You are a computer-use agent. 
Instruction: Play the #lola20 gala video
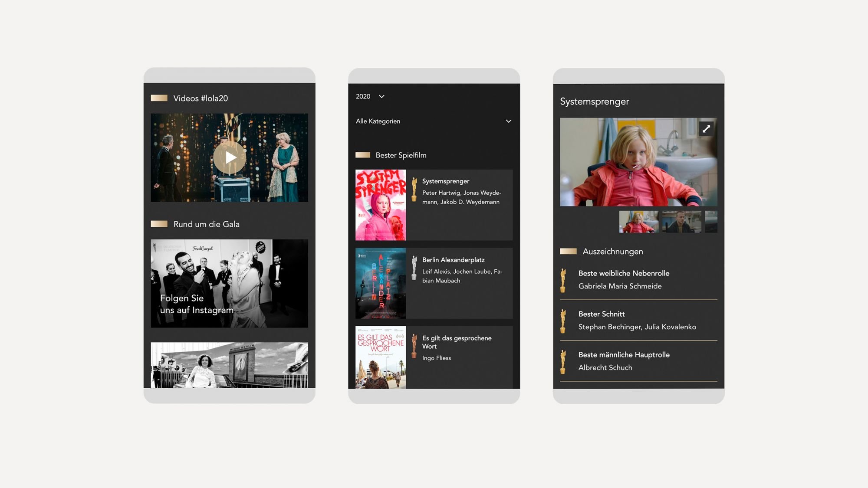[x=230, y=157]
